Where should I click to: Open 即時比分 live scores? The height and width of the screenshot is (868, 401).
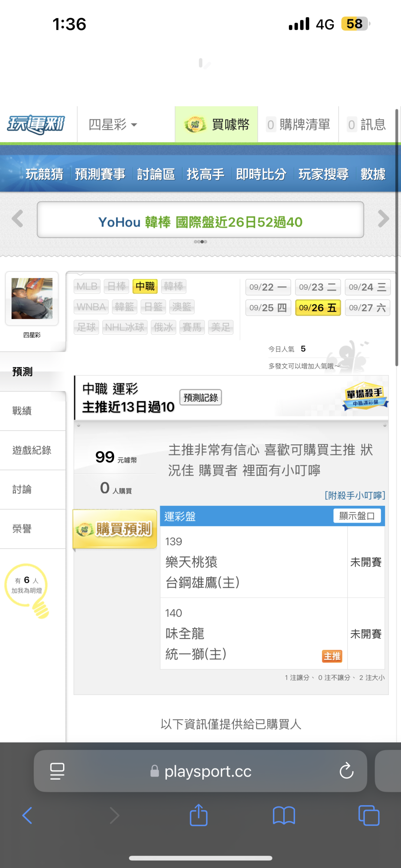coord(261,174)
